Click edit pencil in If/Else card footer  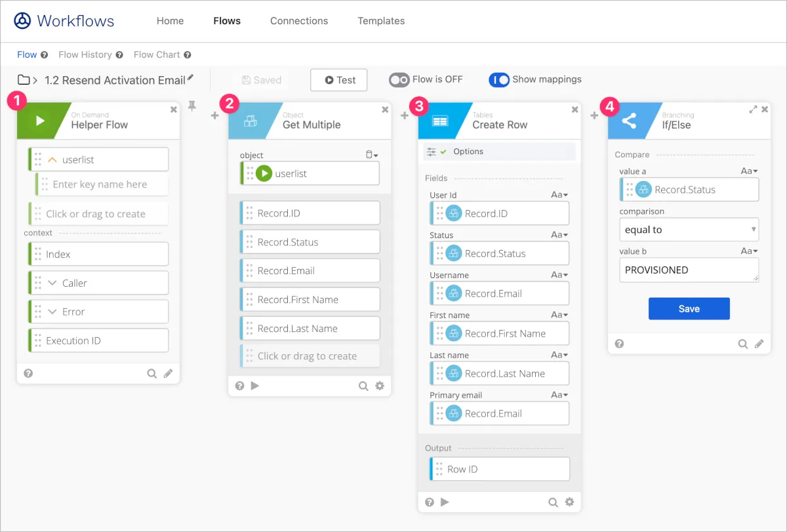coord(759,343)
